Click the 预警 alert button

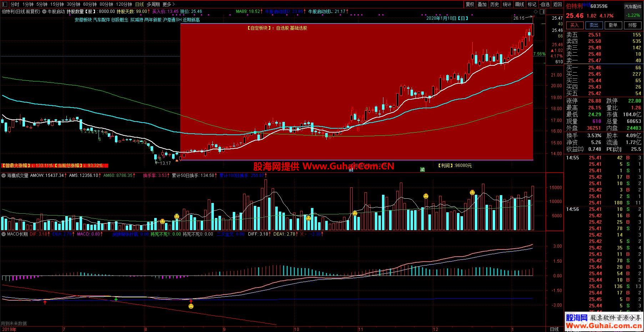coord(632,25)
